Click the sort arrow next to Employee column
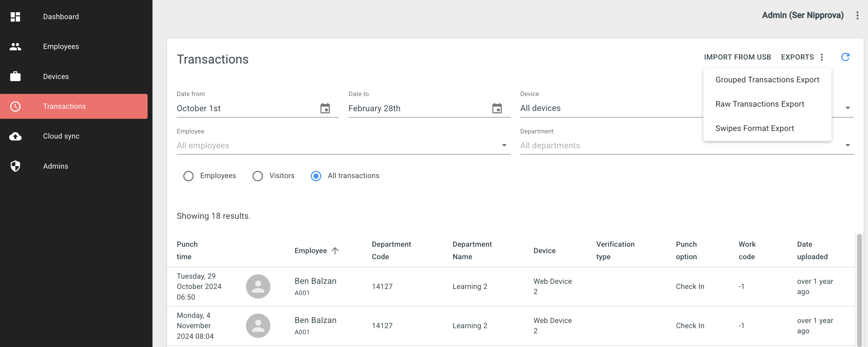Image resolution: width=868 pixels, height=347 pixels. [x=335, y=251]
